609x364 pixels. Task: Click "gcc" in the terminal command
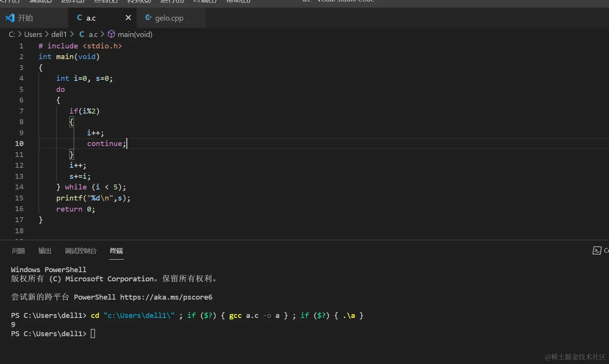235,315
